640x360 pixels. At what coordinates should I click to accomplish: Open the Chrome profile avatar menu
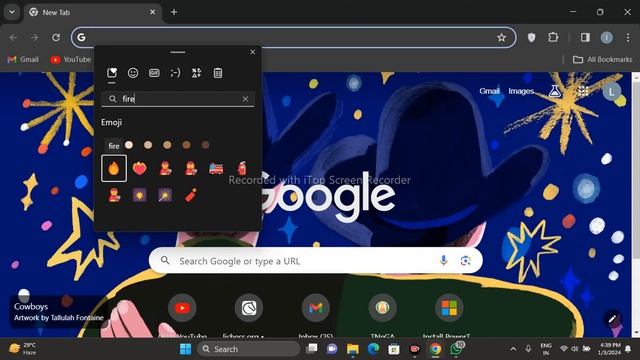point(607,38)
